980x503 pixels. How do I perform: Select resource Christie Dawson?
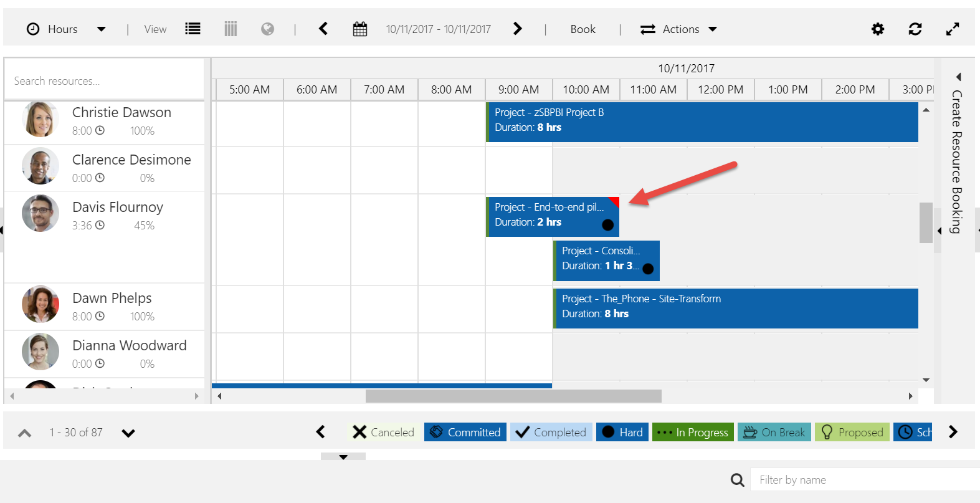(x=121, y=112)
